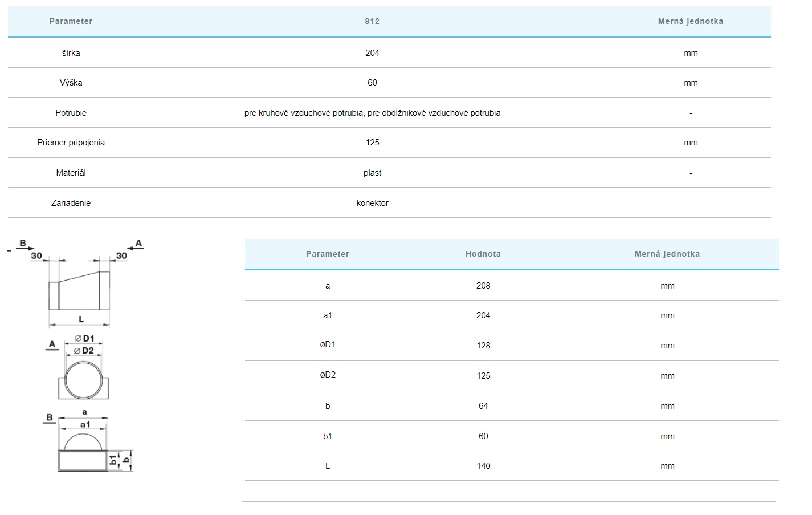This screenshot has width=812, height=515.
Task: Select the '812' column header
Action: point(372,21)
